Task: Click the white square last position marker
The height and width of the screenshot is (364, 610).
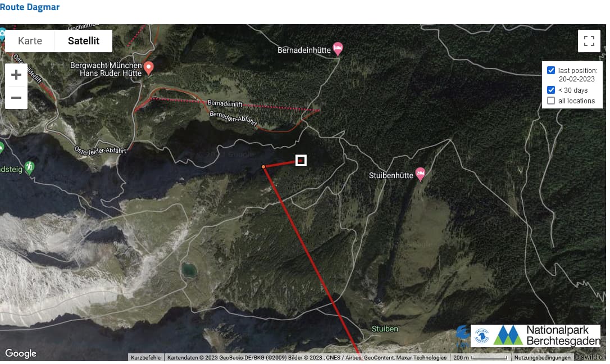Action: click(x=301, y=160)
